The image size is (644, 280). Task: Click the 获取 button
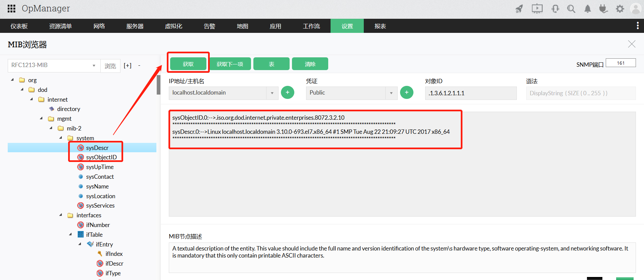coord(188,64)
